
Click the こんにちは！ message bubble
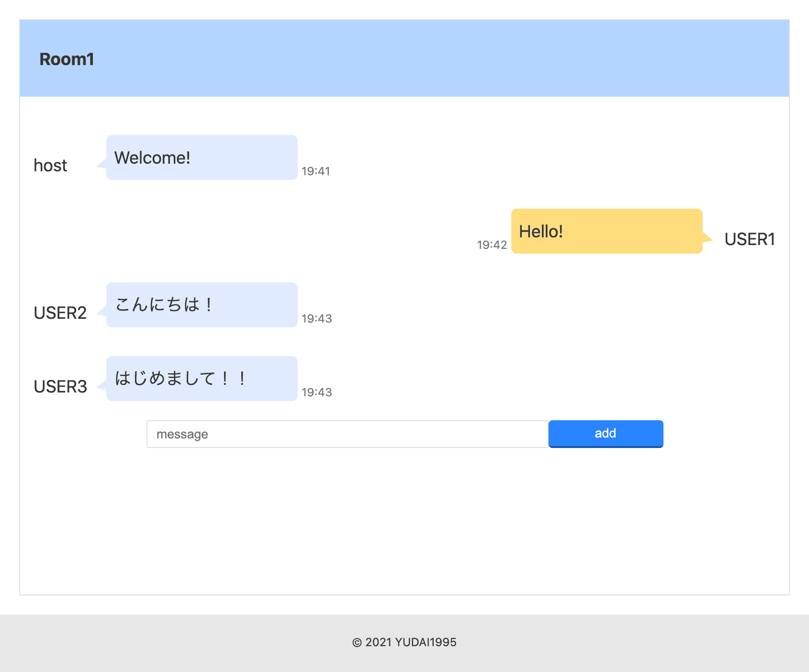click(x=202, y=305)
